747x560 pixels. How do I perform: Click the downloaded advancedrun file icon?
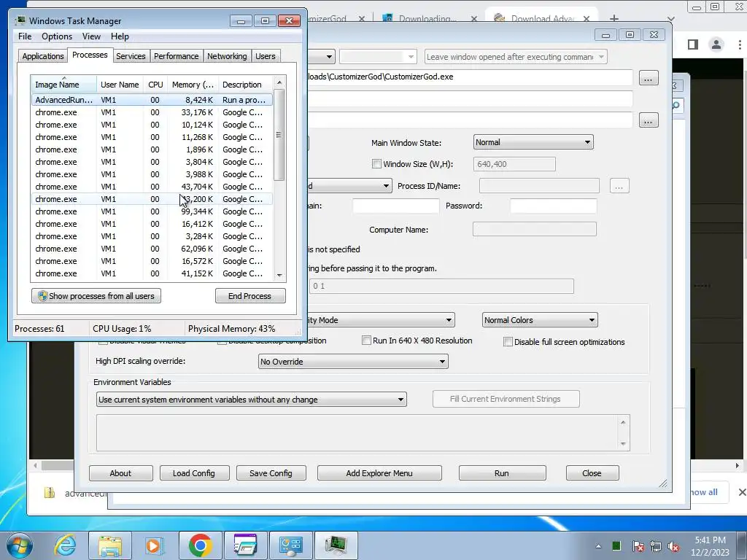49,493
